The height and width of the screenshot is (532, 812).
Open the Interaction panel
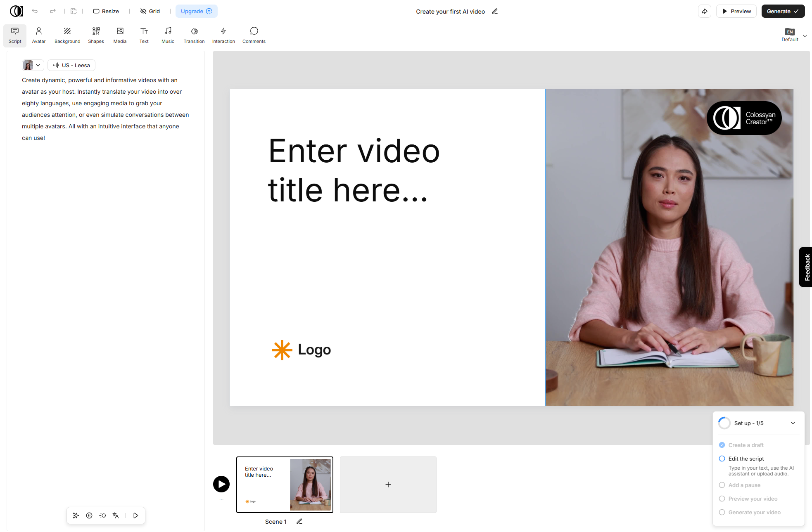(223, 35)
